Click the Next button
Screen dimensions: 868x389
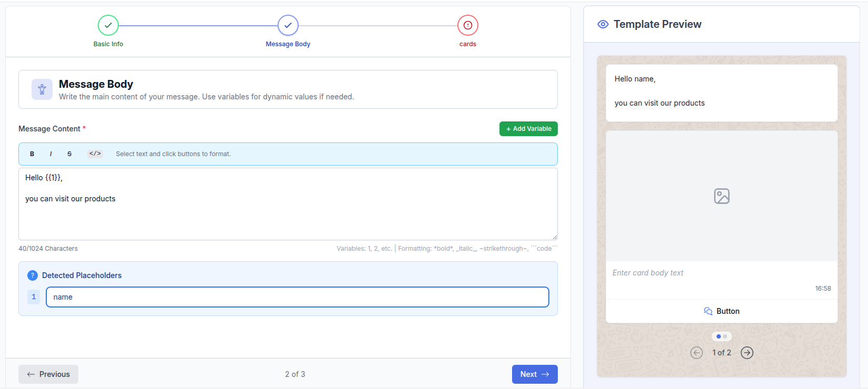pyautogui.click(x=535, y=374)
